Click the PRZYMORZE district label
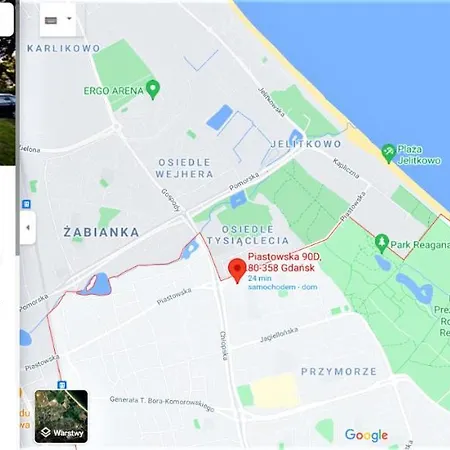The height and width of the screenshot is (450, 450). 339,371
